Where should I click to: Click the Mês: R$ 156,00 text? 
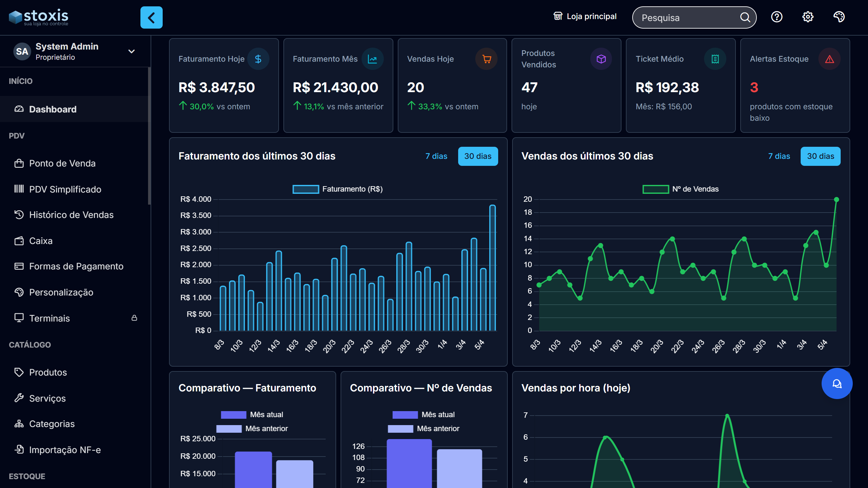coord(664,106)
